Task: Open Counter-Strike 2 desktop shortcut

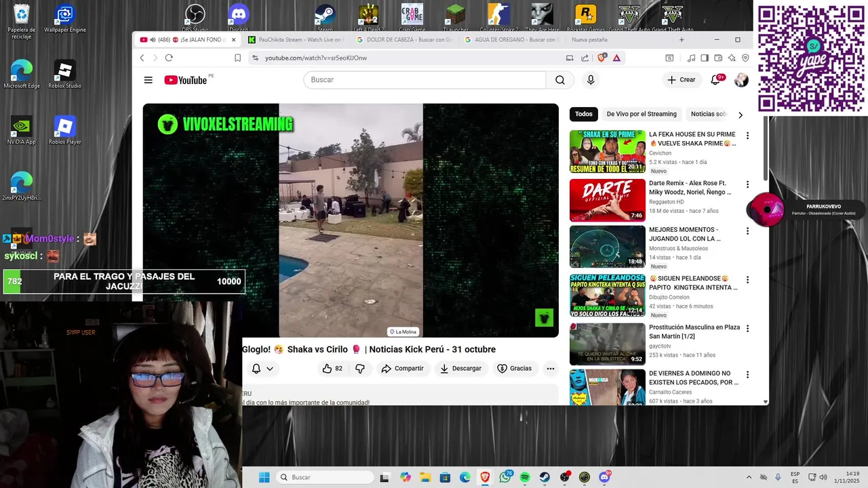Action: (x=498, y=18)
